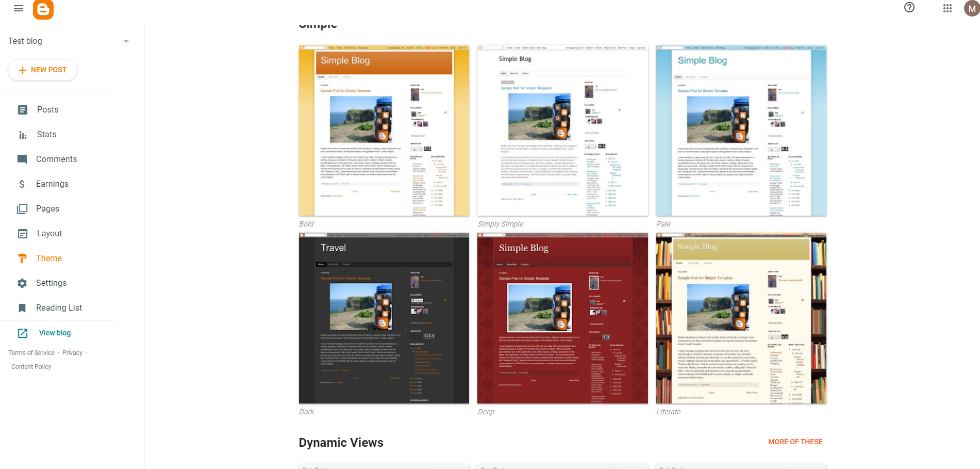Expand the Test blog selector arrow
This screenshot has width=980, height=469.
click(x=126, y=41)
